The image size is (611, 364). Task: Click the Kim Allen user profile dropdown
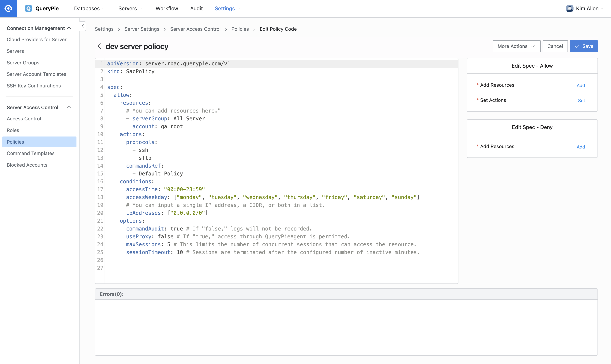click(x=586, y=9)
